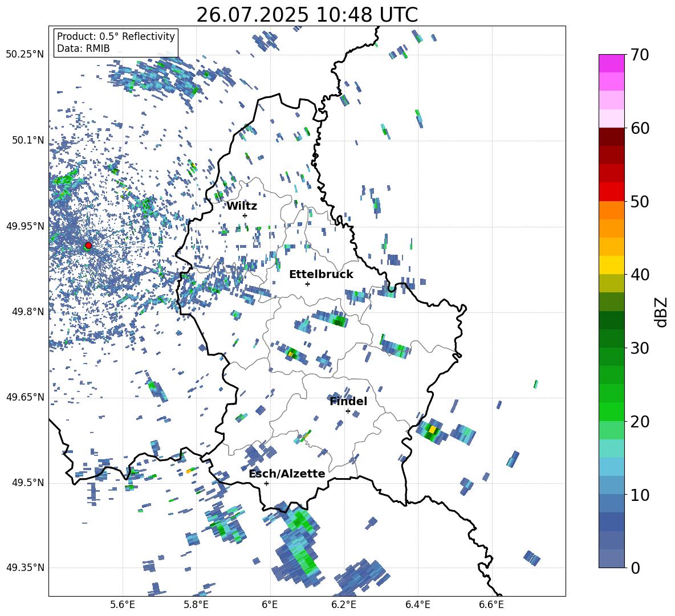Screen dimensions: 675x616
Task: Click the Wiltz city label
Action: pyautogui.click(x=242, y=206)
